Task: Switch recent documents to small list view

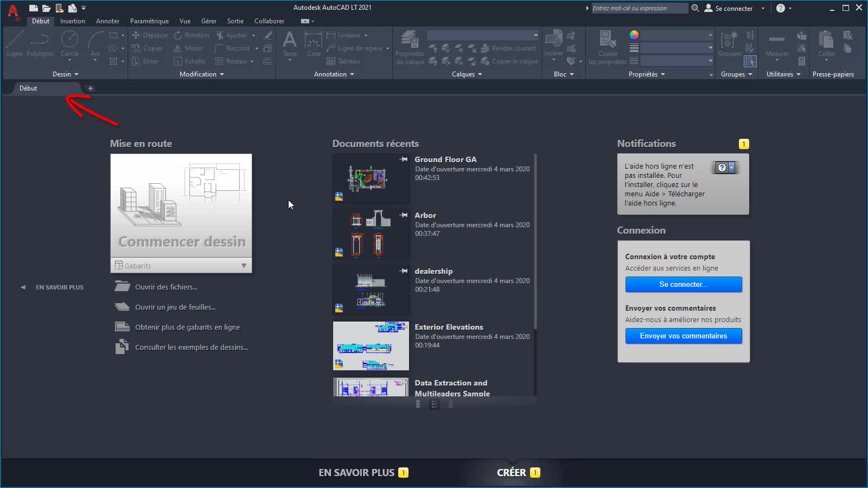Action: click(451, 404)
